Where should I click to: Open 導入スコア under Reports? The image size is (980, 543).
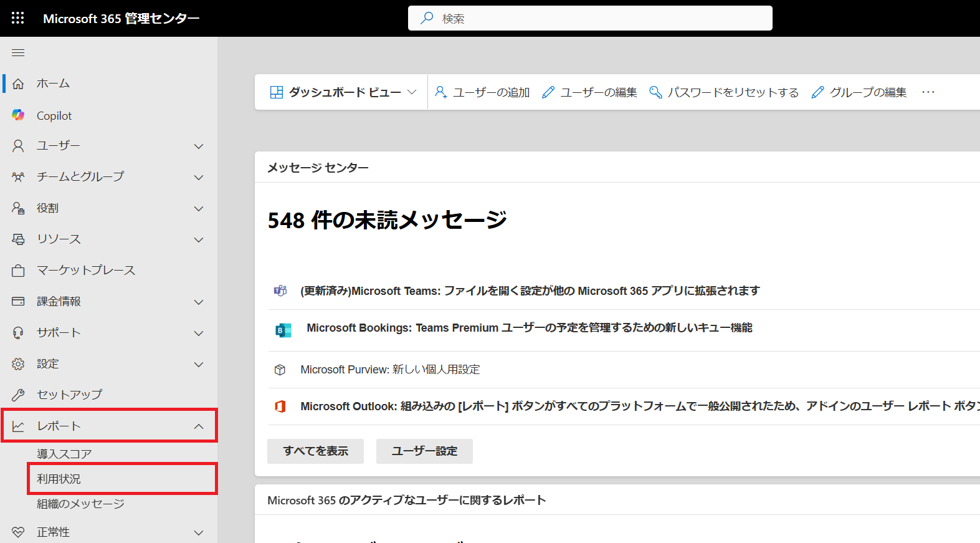(x=64, y=454)
